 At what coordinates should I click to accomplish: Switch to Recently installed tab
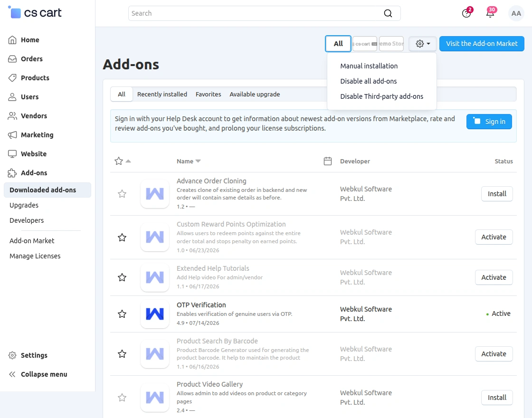[162, 95]
